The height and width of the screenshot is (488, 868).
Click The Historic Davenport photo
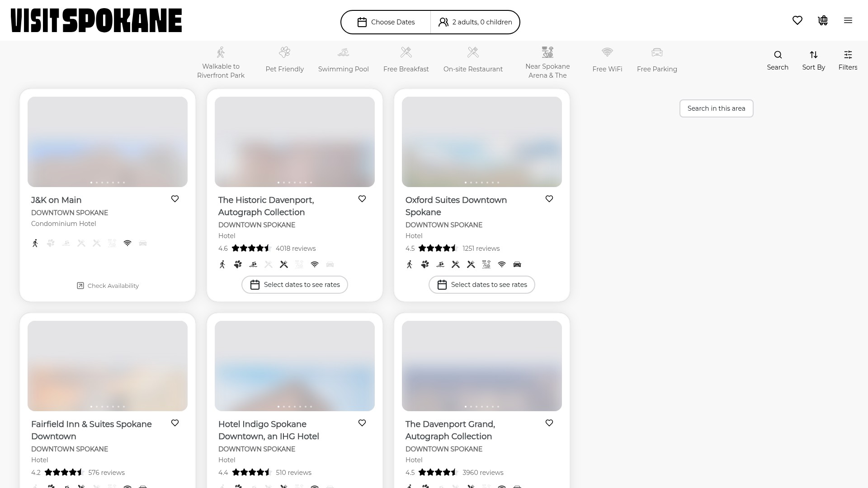coord(295,142)
